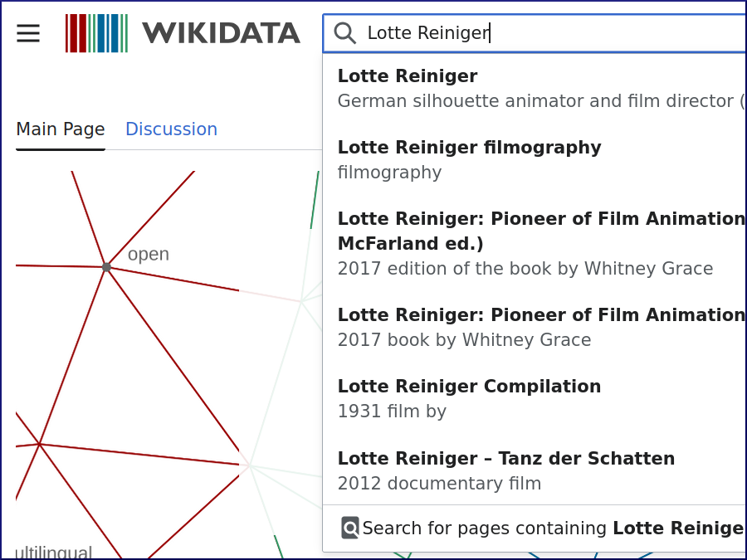Screen dimensions: 747x560
Task: Focus the search field containing Lotte Reiniger
Action: 535,33
